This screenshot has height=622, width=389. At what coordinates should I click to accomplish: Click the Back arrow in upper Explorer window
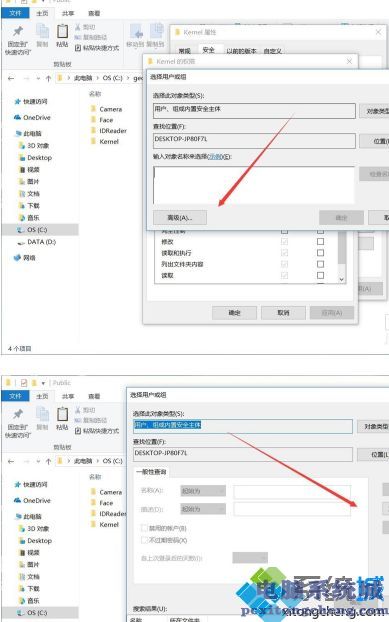point(11,78)
